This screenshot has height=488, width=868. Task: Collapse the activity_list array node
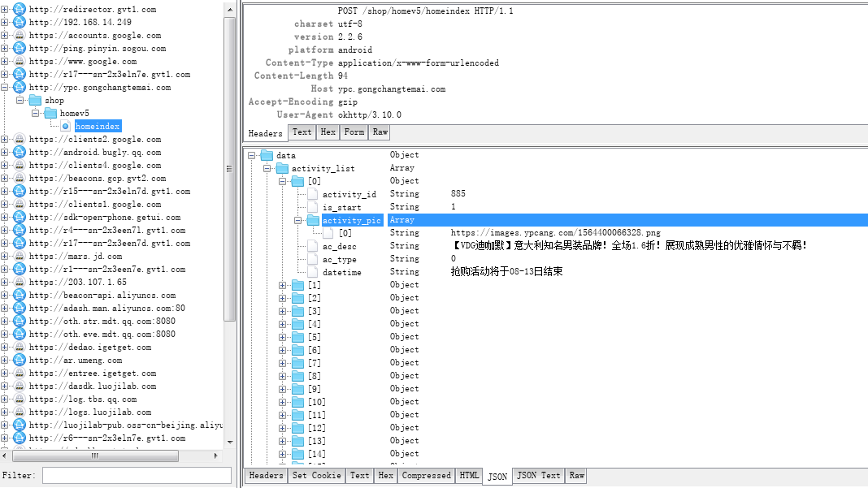267,168
